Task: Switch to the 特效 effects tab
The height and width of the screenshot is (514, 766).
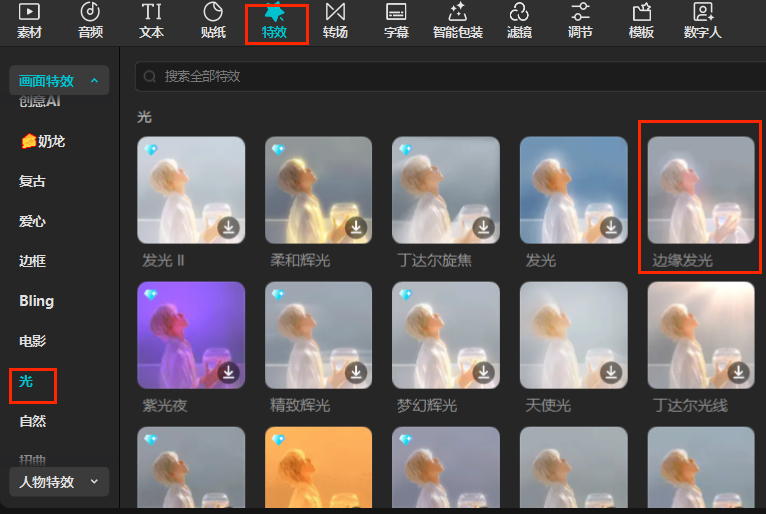Action: click(x=275, y=22)
